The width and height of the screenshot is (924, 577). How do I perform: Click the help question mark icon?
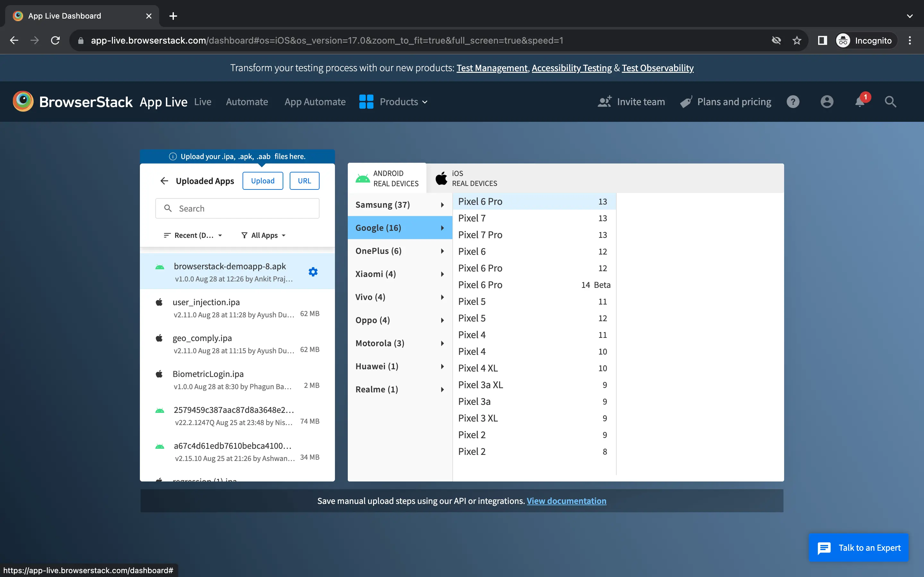(x=793, y=102)
